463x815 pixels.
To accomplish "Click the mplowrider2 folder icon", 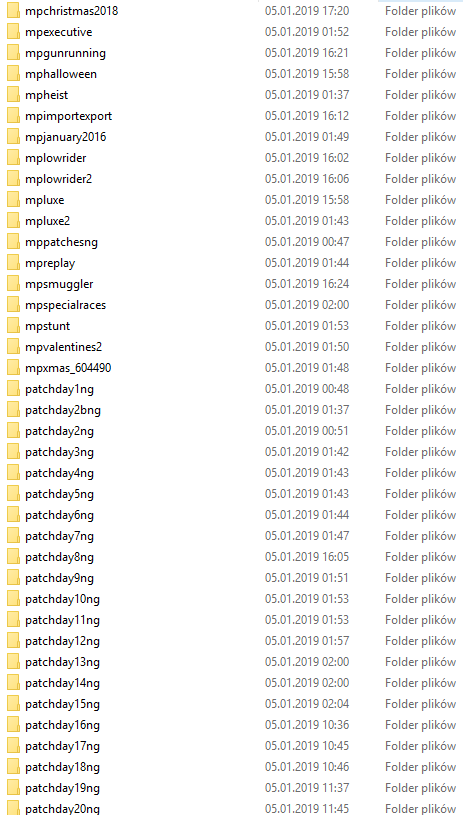I will coord(14,179).
